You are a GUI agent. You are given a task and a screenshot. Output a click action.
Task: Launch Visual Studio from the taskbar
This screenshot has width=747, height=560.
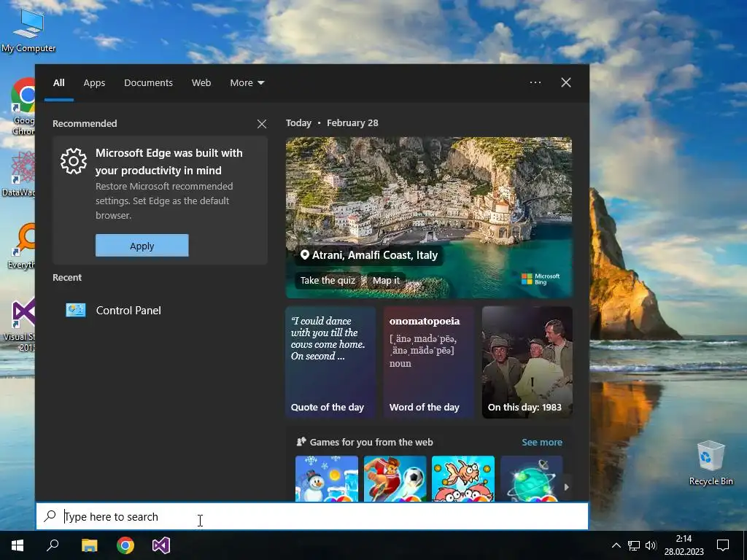161,545
